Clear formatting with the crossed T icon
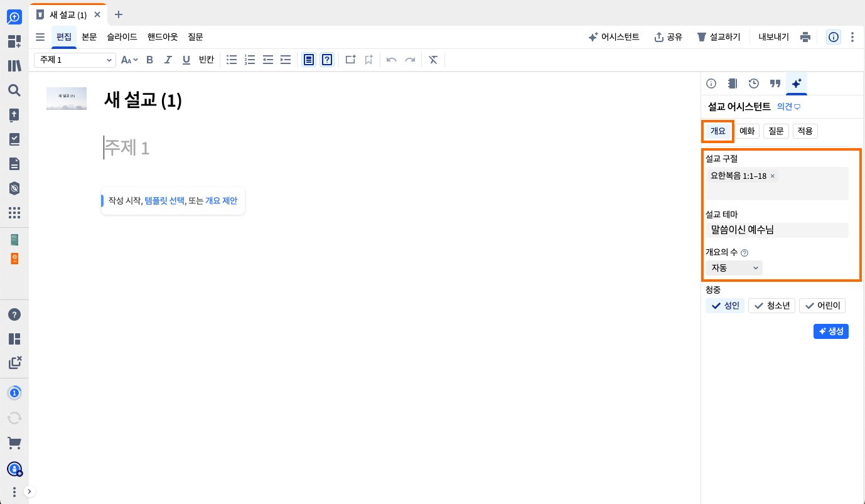The image size is (865, 504). [x=433, y=60]
